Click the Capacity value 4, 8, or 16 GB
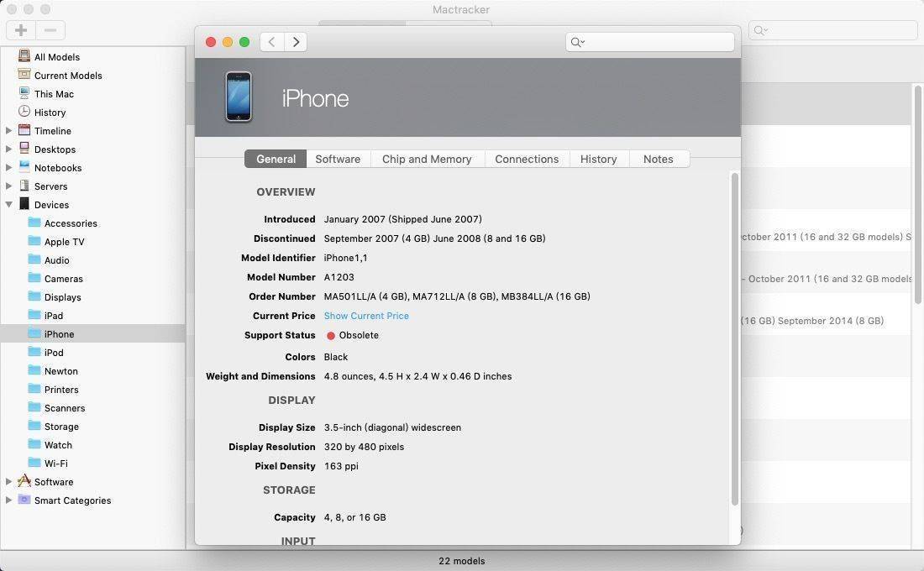This screenshot has width=924, height=571. tap(354, 517)
